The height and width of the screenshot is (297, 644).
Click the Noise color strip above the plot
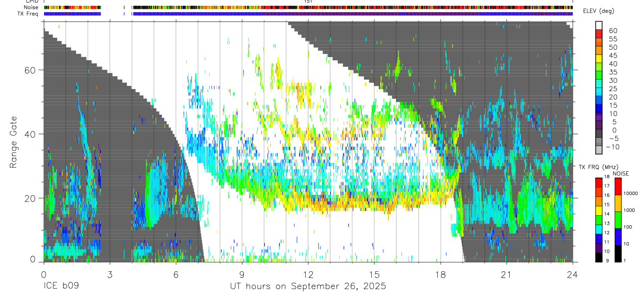[308, 7]
